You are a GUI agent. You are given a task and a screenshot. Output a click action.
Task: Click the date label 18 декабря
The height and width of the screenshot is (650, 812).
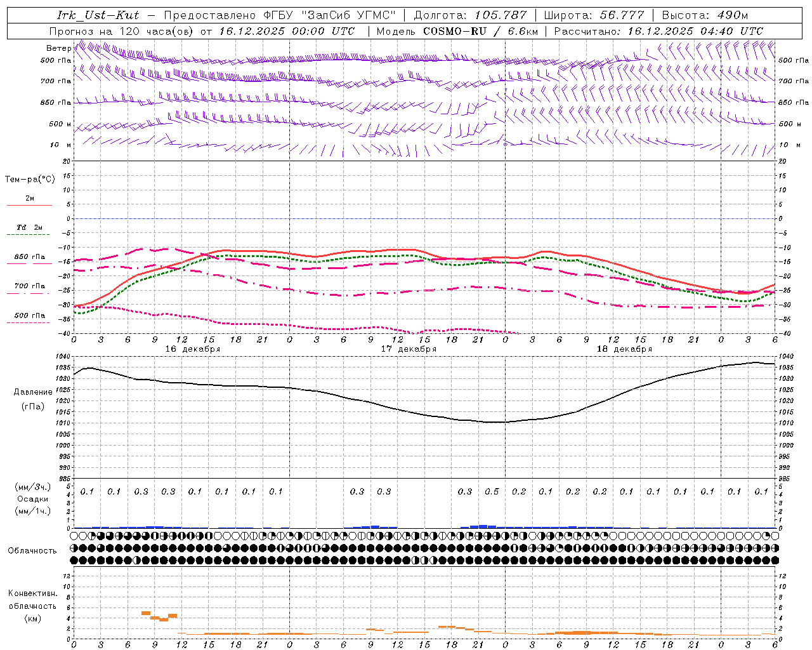tap(624, 349)
